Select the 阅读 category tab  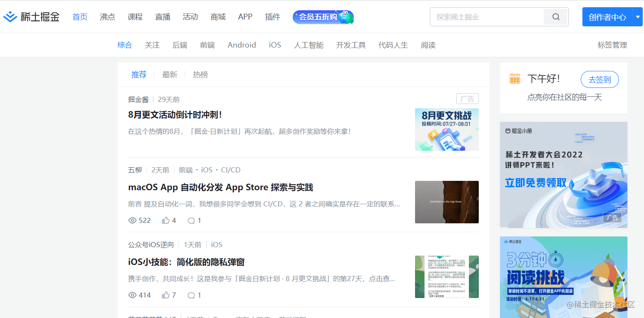[x=428, y=45]
